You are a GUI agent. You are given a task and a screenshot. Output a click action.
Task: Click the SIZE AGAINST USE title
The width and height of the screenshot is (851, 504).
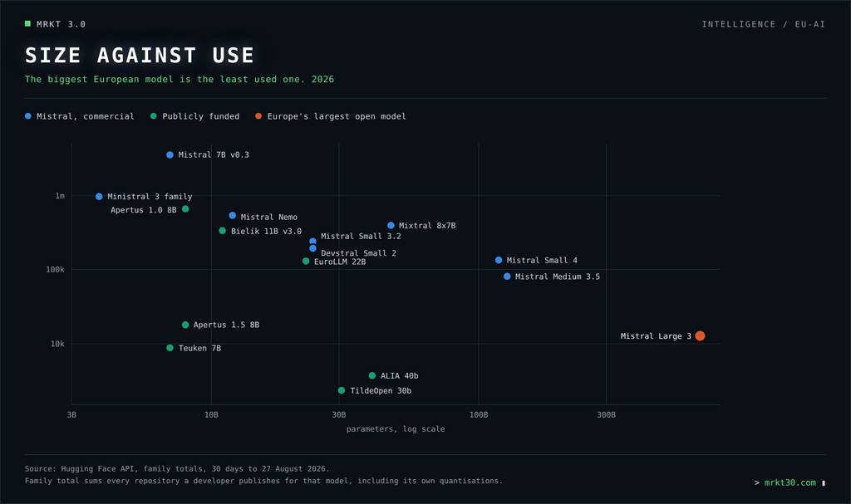tap(140, 56)
